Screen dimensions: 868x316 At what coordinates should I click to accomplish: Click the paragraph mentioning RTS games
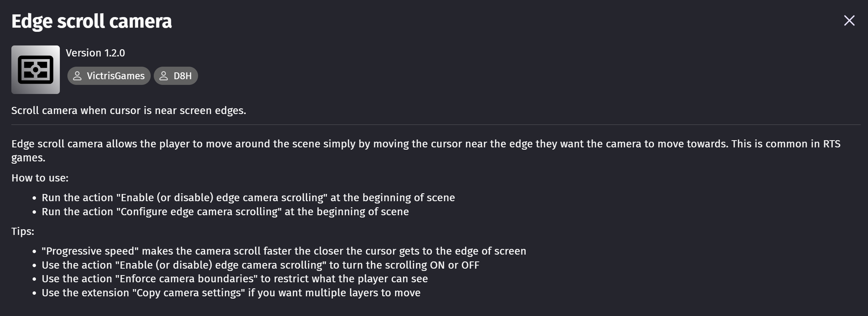tap(426, 144)
